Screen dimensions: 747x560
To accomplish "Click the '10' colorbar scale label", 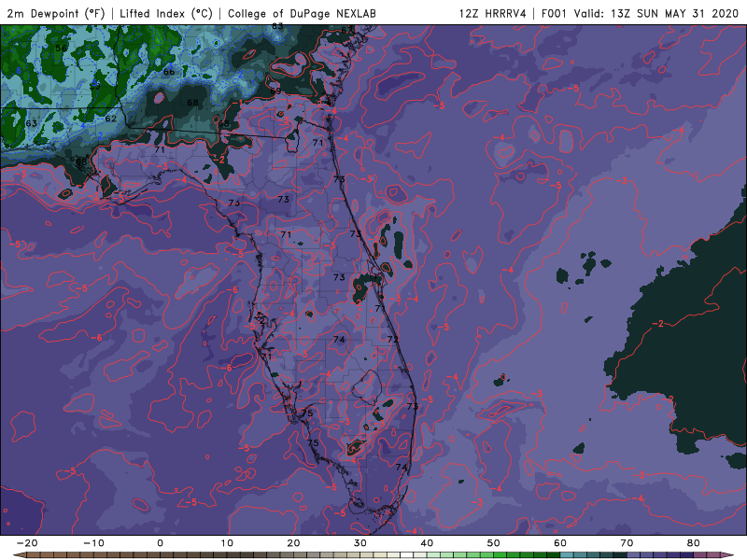I will click(227, 543).
